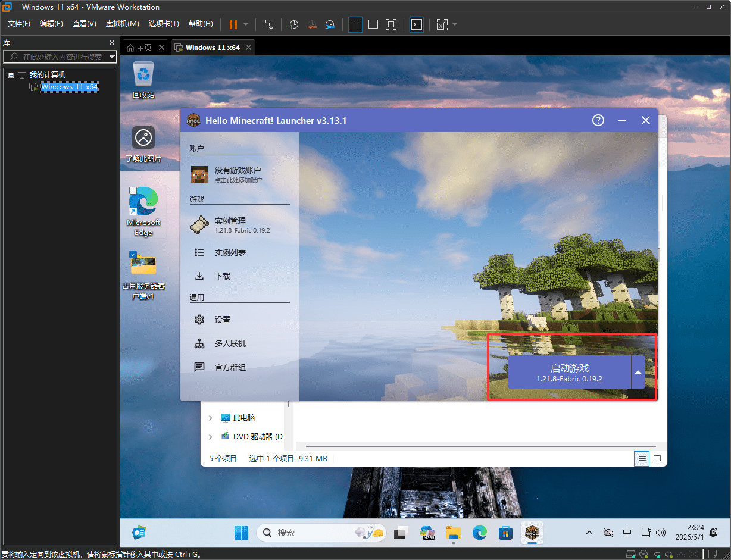Close the Windows 11 x64 tab

tap(248, 48)
